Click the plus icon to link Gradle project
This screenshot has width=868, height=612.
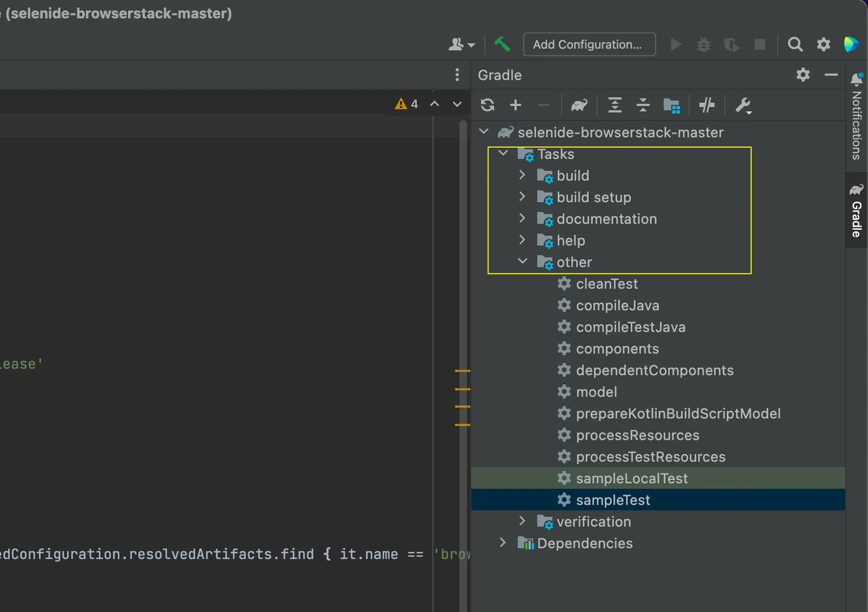pos(516,105)
